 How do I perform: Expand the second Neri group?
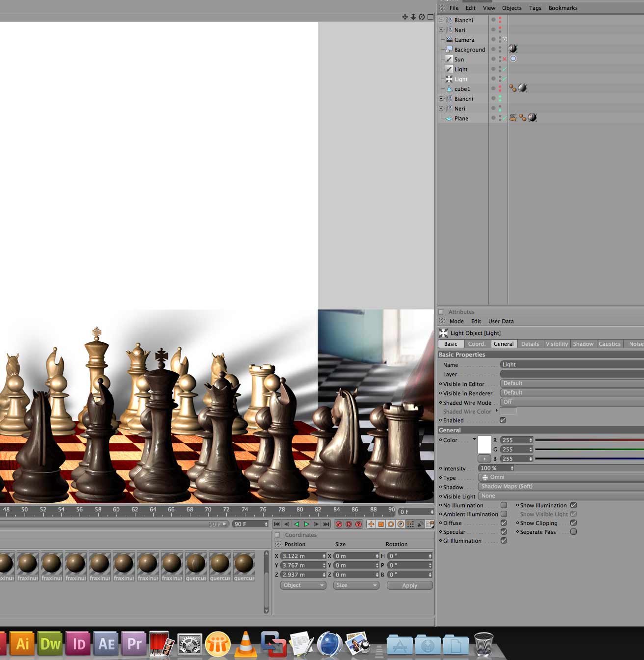(x=441, y=109)
